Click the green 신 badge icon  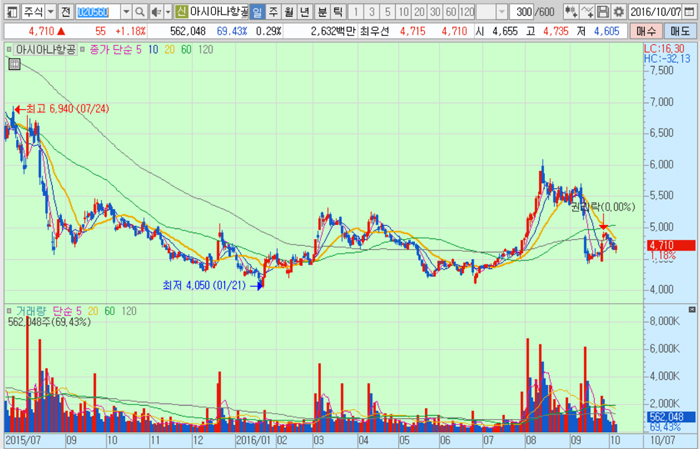click(181, 12)
